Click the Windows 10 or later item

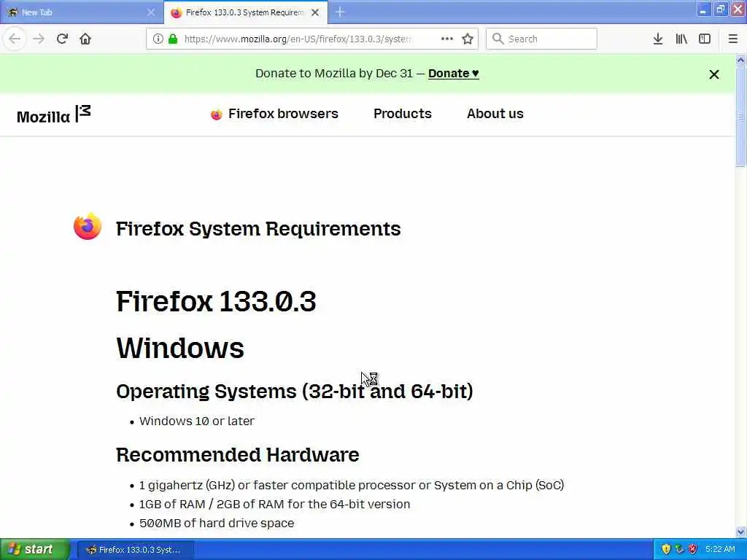(x=197, y=421)
